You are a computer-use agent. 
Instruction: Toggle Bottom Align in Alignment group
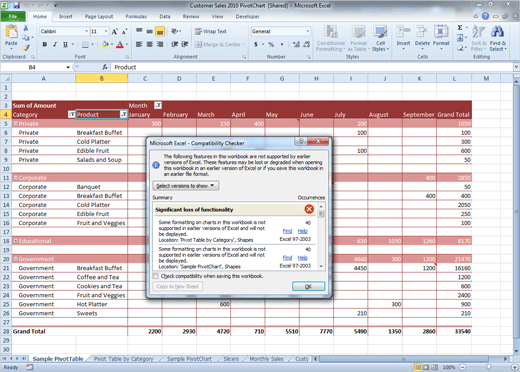(x=160, y=32)
